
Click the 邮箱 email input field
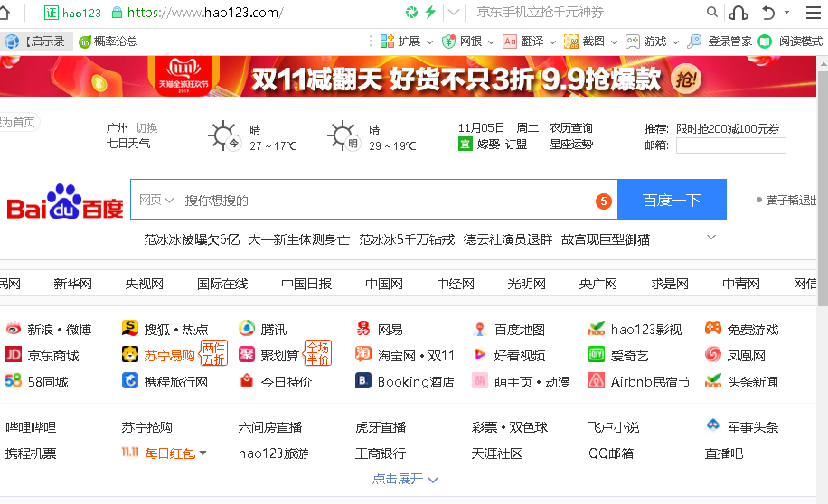tap(731, 145)
